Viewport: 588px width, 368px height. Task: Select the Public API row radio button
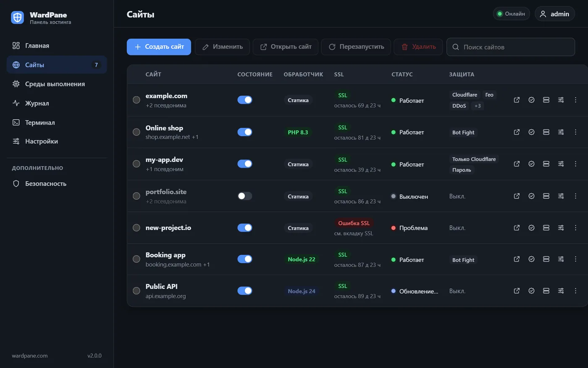tap(136, 291)
